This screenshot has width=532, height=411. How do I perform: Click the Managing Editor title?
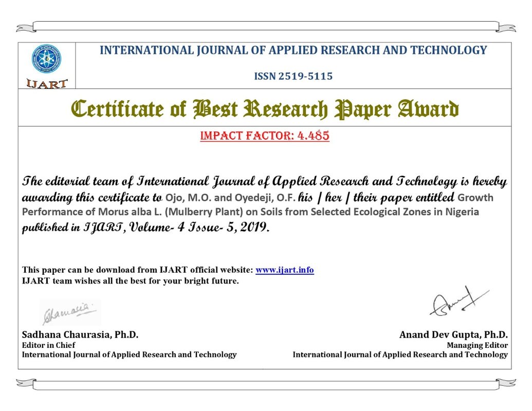[x=478, y=345]
